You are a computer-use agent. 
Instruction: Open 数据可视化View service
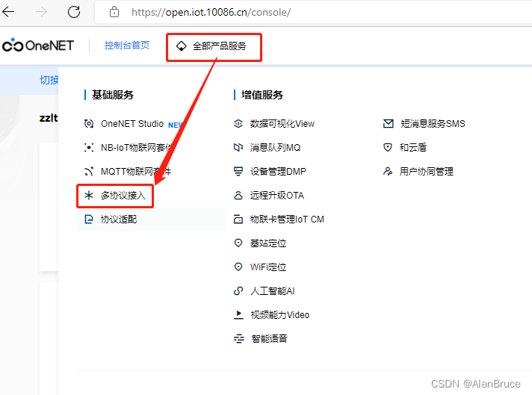tap(282, 124)
